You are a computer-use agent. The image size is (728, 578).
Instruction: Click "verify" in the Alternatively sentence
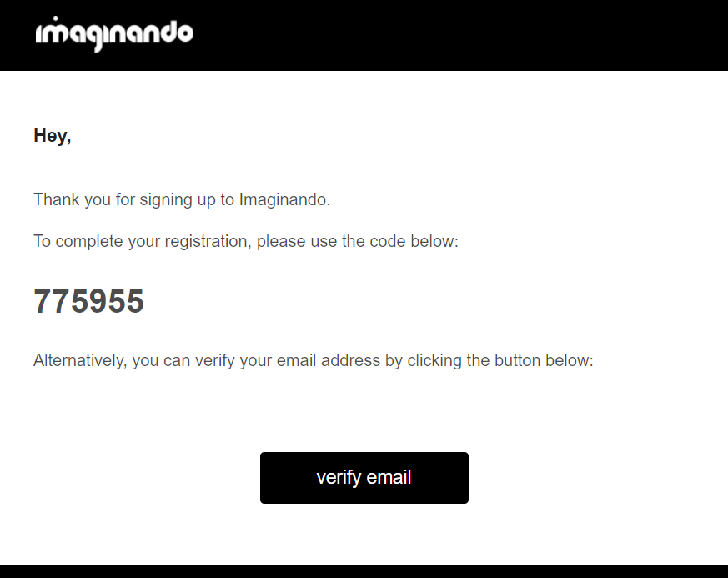click(x=209, y=361)
